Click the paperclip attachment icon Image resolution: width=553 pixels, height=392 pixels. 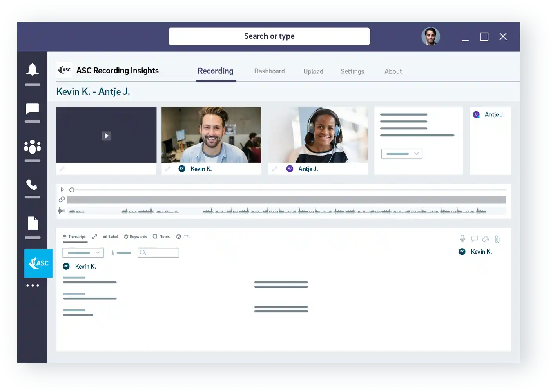tap(497, 239)
